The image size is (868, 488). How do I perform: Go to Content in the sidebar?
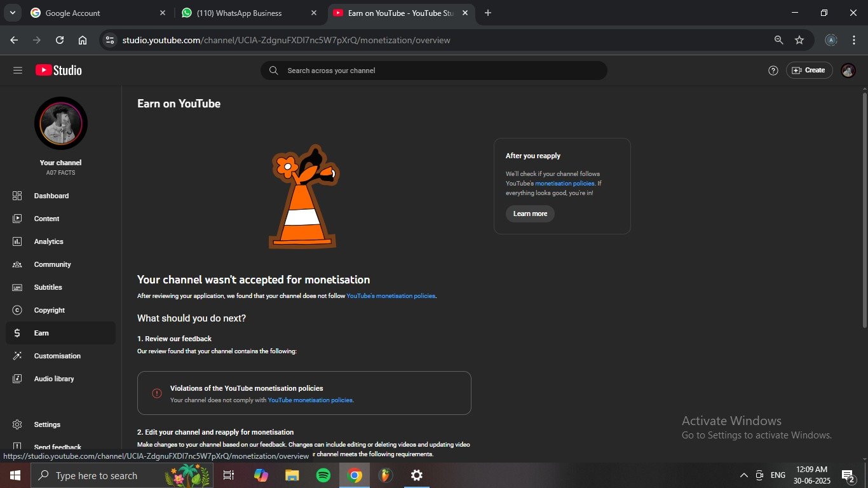(x=60, y=219)
